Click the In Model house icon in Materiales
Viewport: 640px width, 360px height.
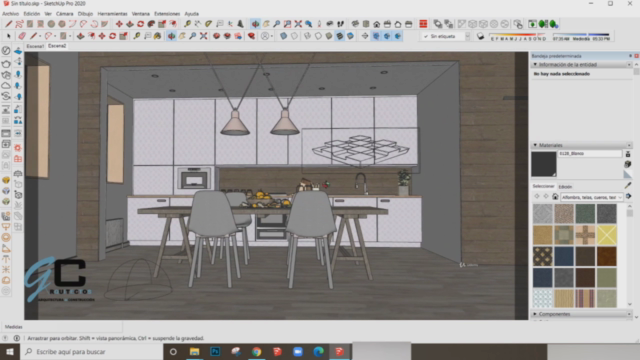pos(555,196)
